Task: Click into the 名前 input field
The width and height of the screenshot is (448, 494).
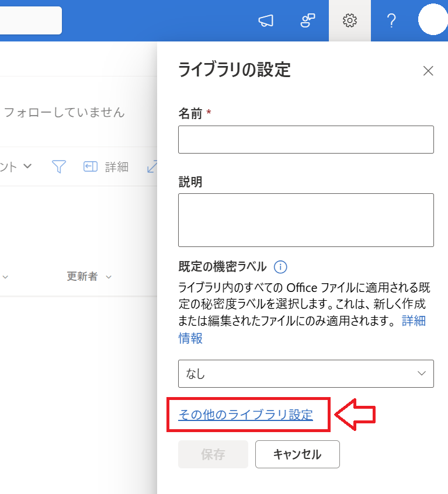Action: point(306,140)
